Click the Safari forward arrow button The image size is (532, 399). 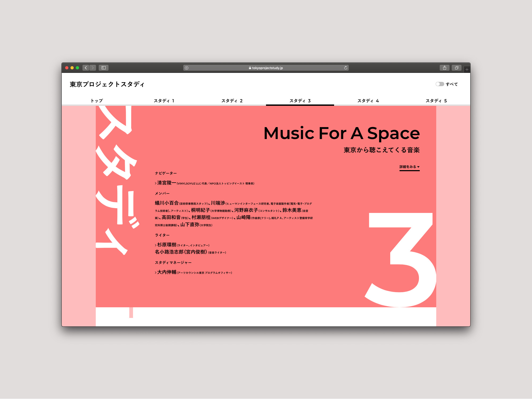pyautogui.click(x=93, y=68)
